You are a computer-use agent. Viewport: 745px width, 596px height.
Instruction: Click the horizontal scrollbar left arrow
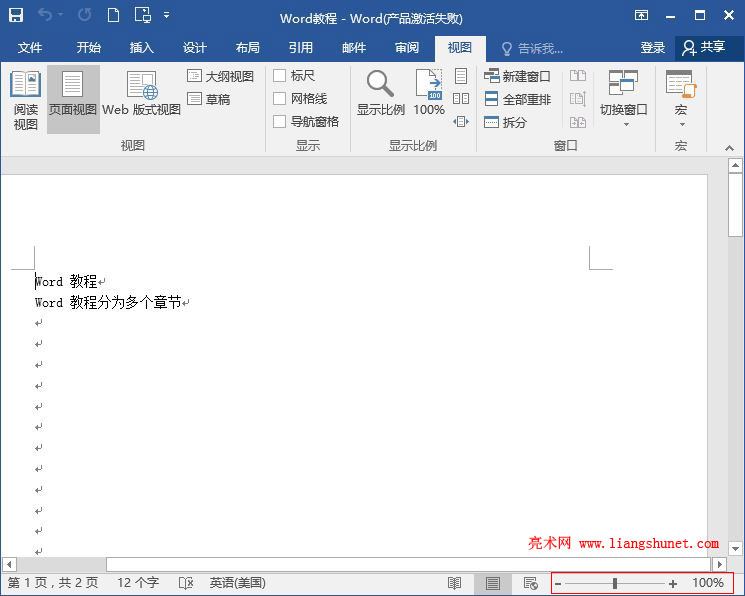point(9,565)
